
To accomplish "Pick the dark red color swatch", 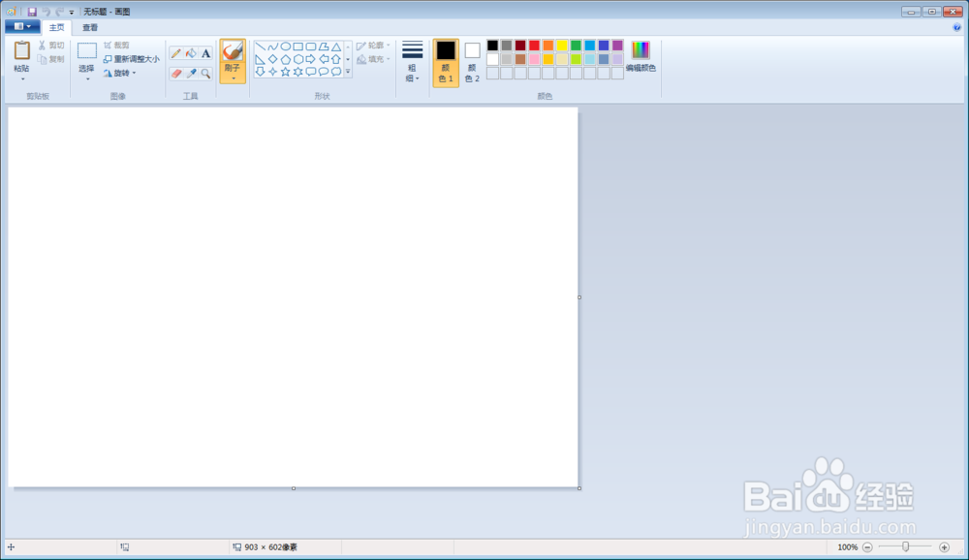I will [520, 46].
